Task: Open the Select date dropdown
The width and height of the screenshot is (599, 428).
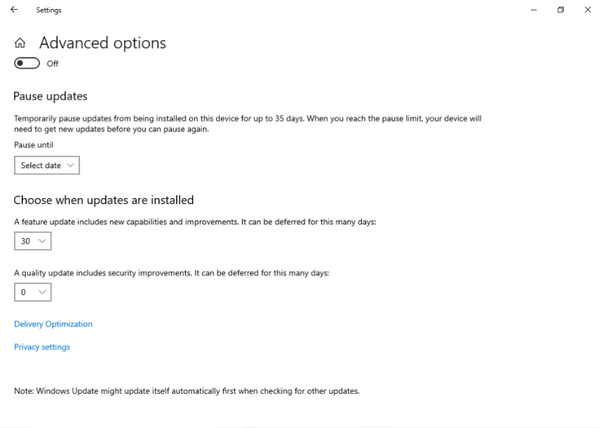Action: (47, 165)
